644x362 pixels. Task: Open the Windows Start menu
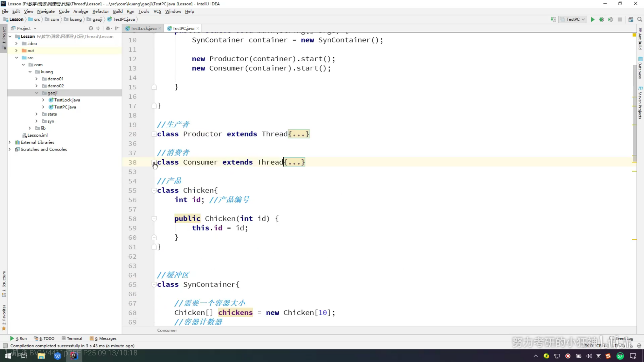(8, 356)
